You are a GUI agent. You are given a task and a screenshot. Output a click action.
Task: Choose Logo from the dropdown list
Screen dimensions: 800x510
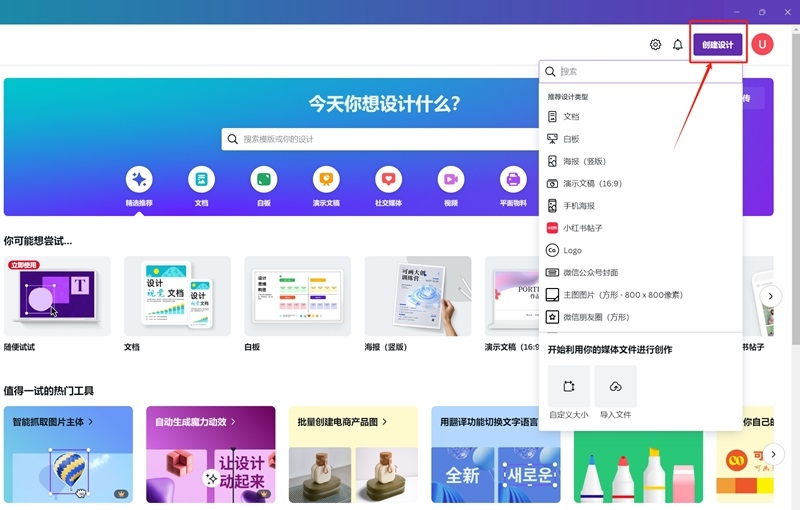click(640, 250)
